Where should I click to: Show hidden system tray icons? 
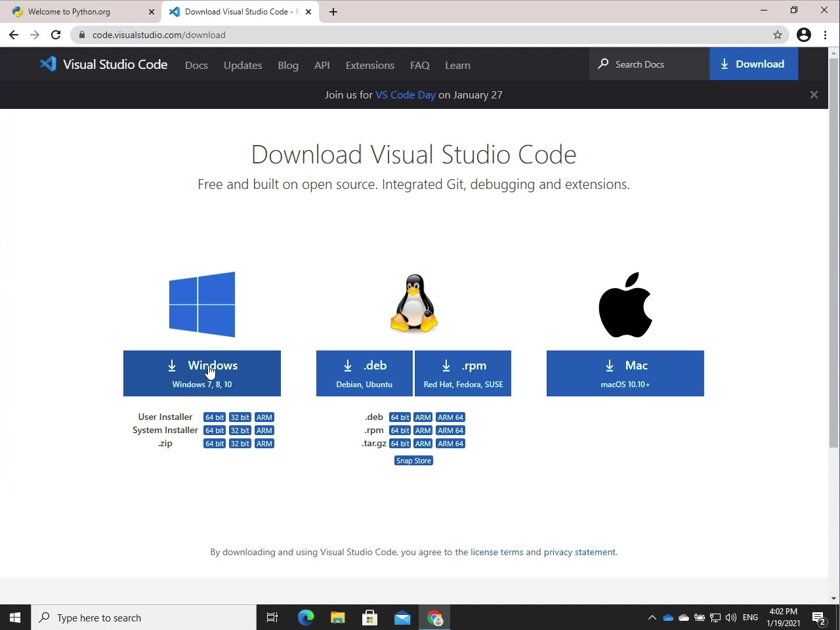[652, 618]
